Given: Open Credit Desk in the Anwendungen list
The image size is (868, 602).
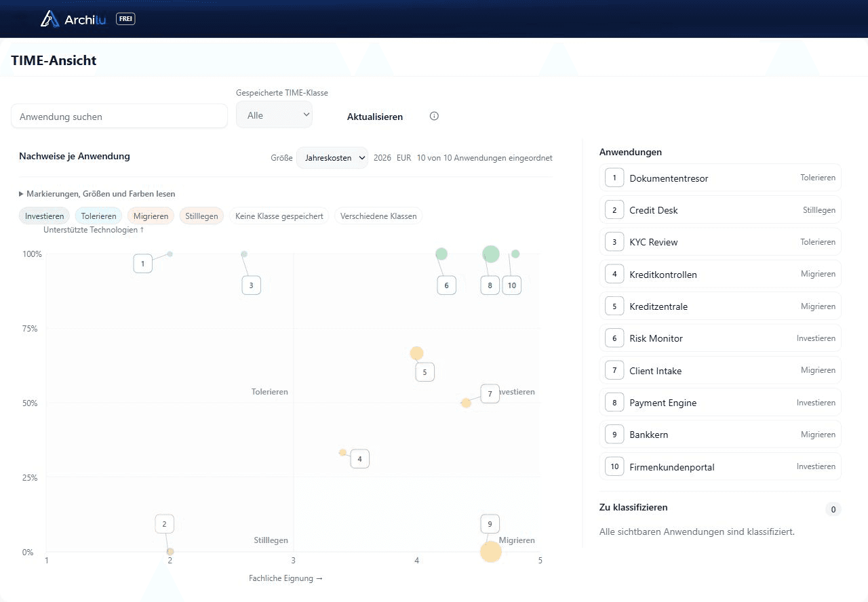Looking at the screenshot, I should click(x=720, y=210).
